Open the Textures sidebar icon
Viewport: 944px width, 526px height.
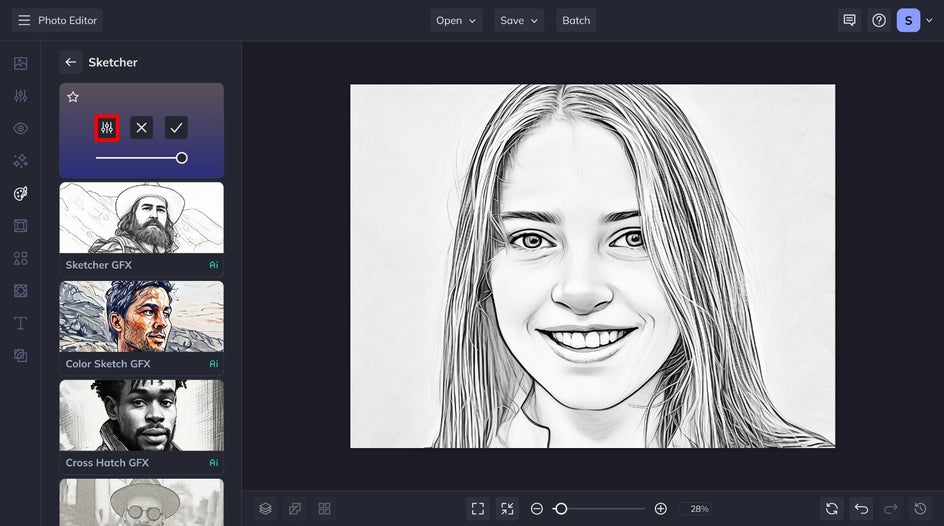(20, 291)
